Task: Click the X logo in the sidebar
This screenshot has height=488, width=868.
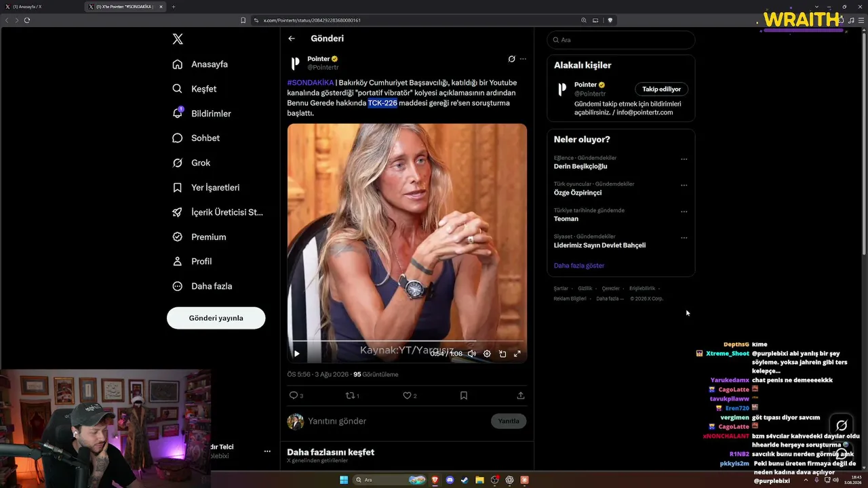Action: [x=178, y=39]
